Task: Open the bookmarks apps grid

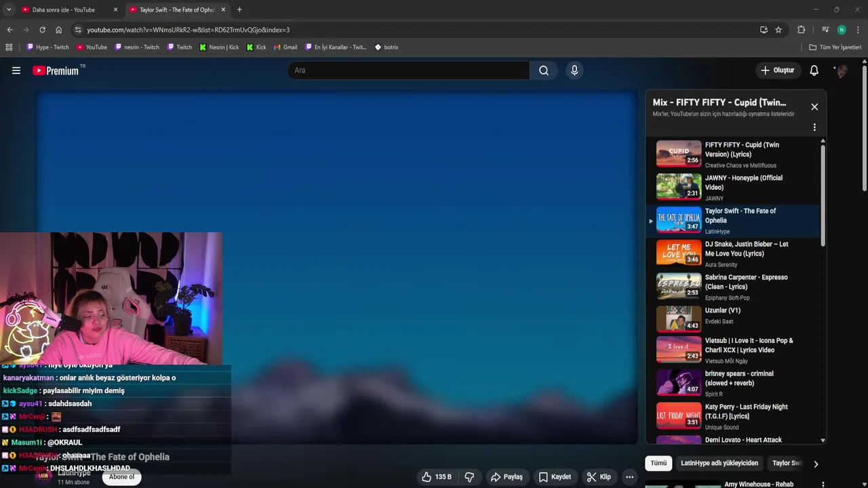Action: (9, 47)
